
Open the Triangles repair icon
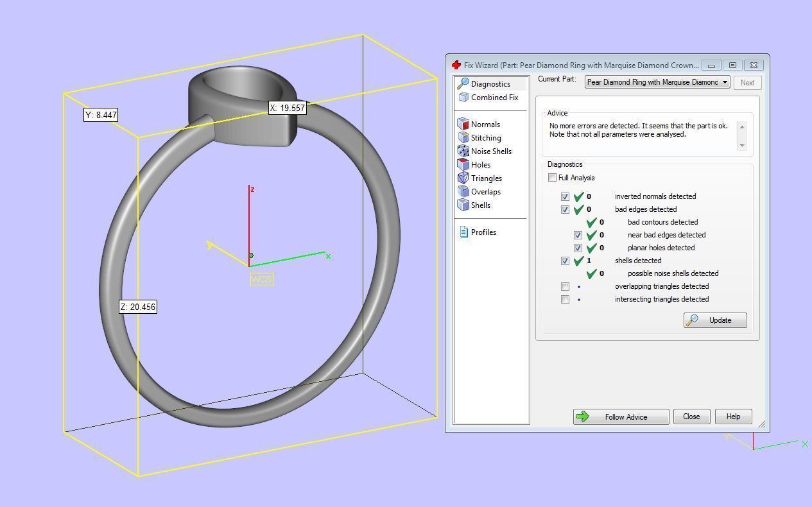pos(463,178)
